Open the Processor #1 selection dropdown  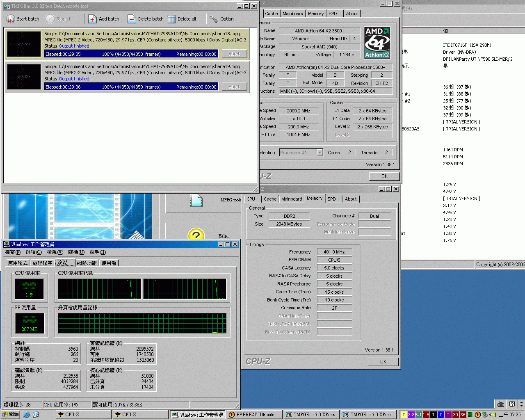click(x=320, y=153)
